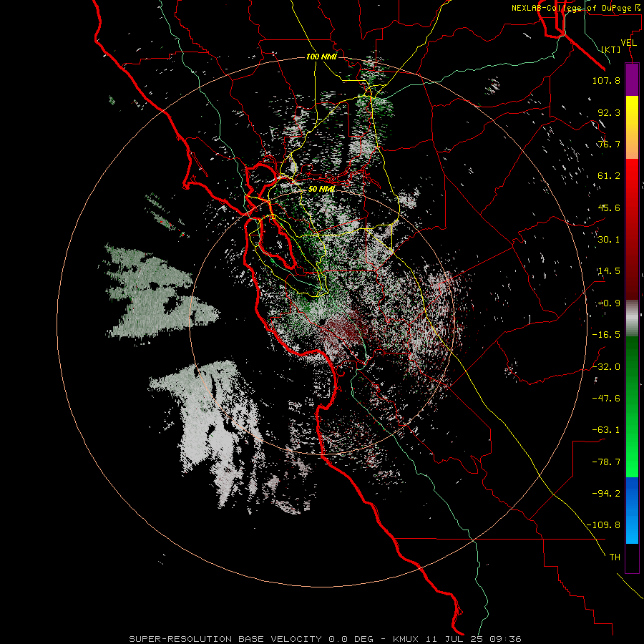The width and height of the screenshot is (644, 644).
Task: Click the -47.6 velocity scale value
Action: (606, 399)
